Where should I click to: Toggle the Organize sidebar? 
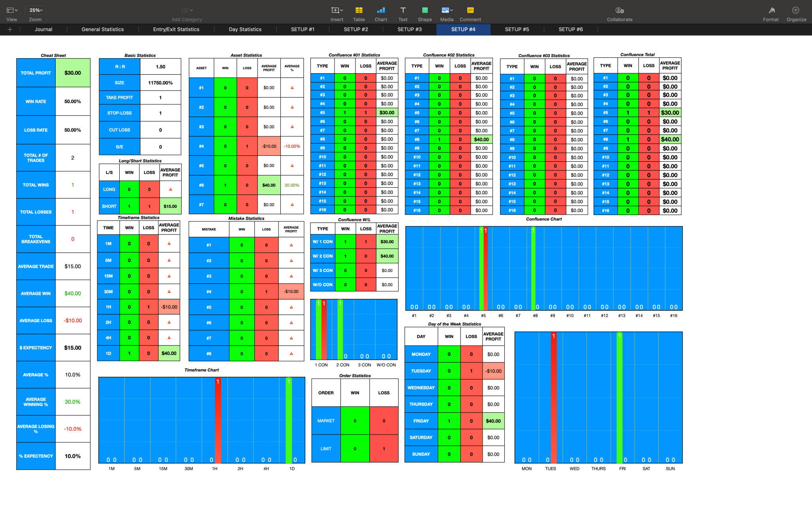coord(796,10)
